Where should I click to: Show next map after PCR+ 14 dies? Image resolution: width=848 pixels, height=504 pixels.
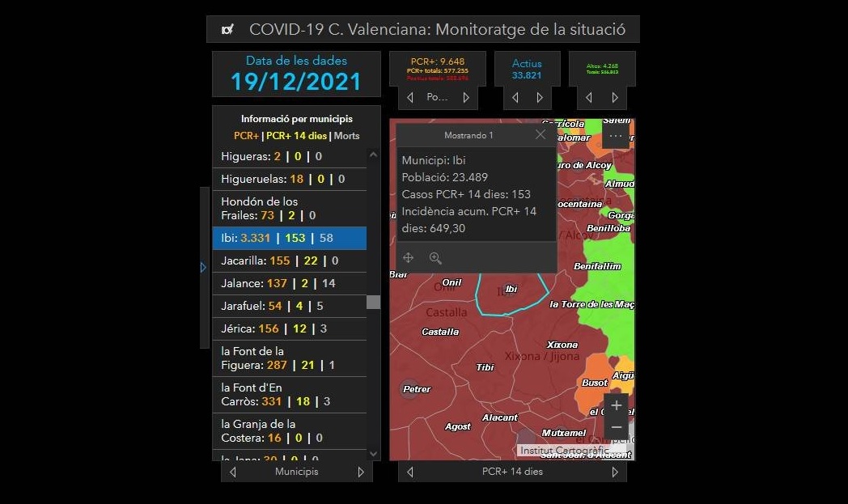[x=615, y=472]
